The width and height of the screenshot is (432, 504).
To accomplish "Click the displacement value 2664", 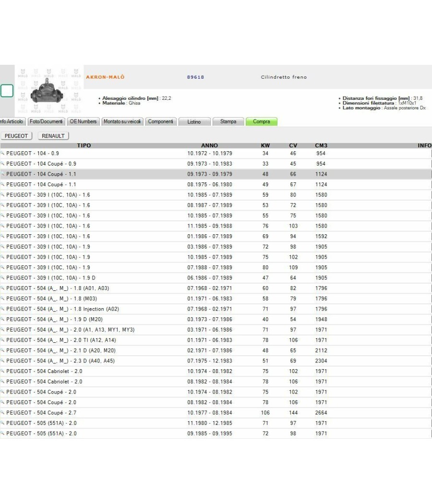I will coord(321,413).
